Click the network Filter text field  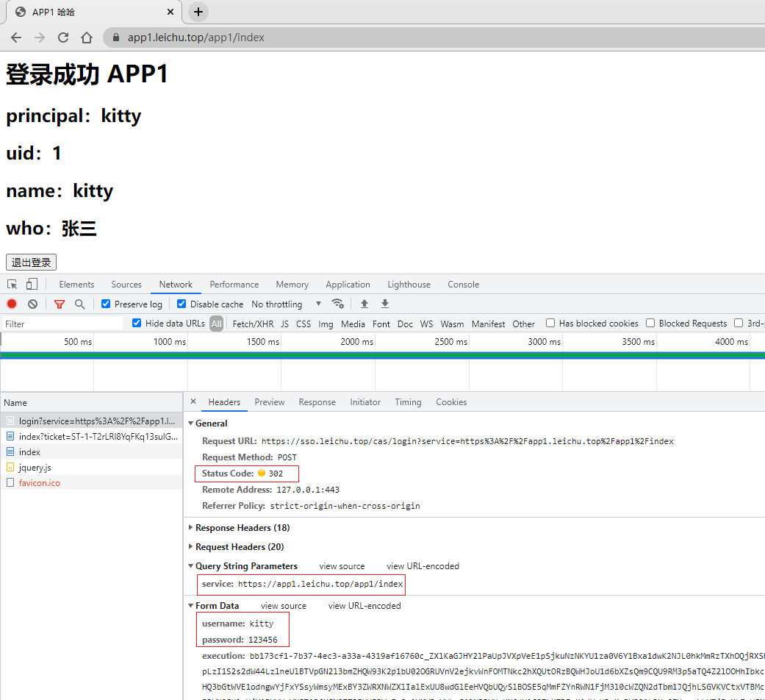62,324
